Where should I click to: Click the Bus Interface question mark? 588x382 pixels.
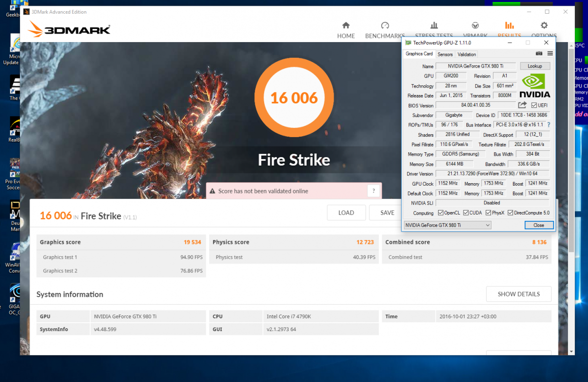pos(548,125)
